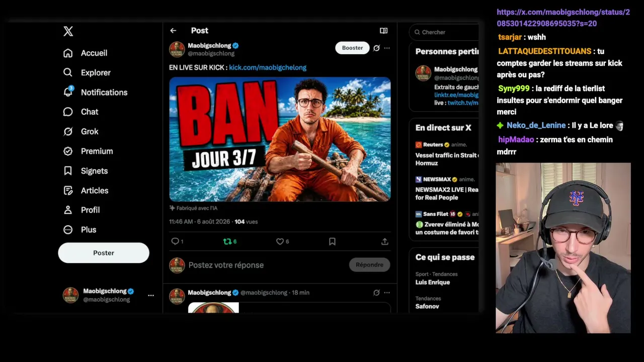The image size is (644, 362).
Task: Open the BAN JOUR 3/7 post image
Action: [280, 139]
